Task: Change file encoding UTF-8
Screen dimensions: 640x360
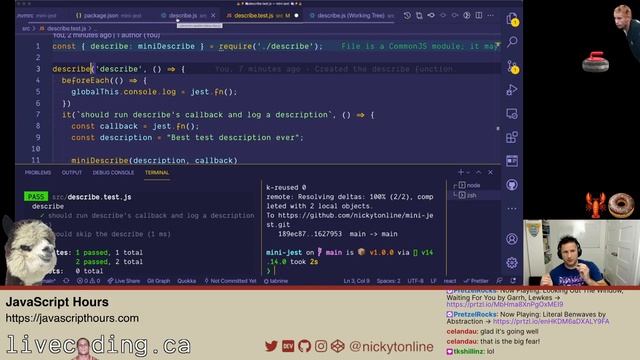Action: click(416, 281)
